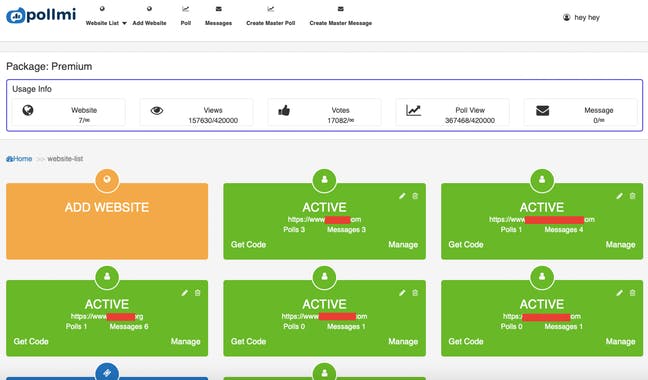Click the blue circle icon on bottom-left card

point(107,373)
